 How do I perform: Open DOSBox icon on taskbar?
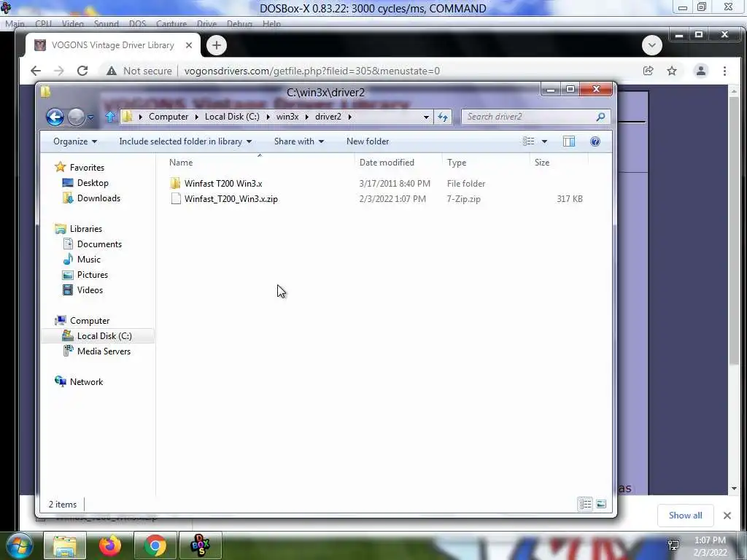click(200, 545)
